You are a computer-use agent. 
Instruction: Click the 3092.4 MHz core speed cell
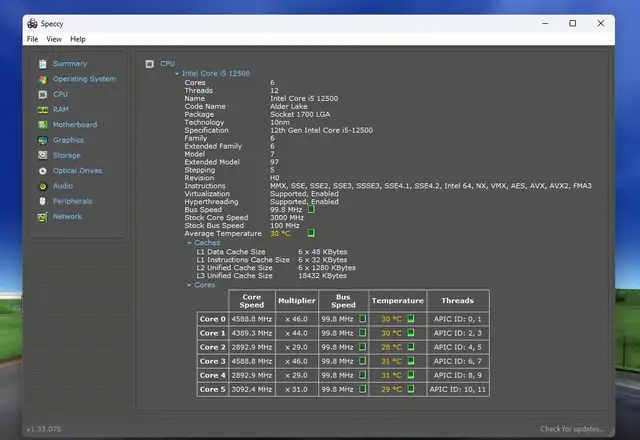click(x=252, y=389)
